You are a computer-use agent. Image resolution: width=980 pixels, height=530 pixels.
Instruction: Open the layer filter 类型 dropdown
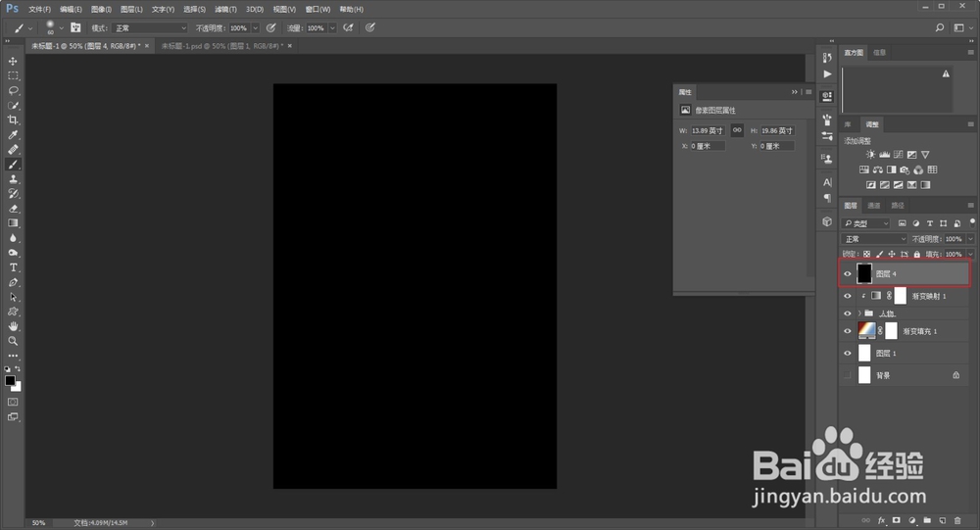coord(866,223)
